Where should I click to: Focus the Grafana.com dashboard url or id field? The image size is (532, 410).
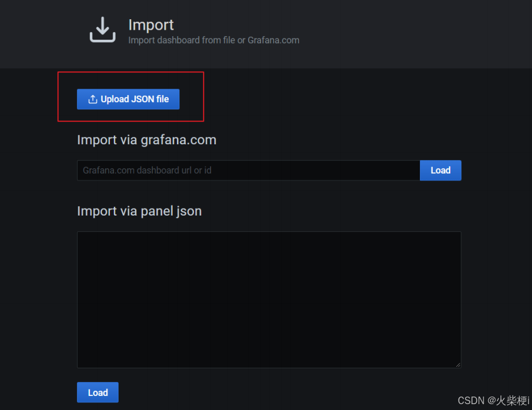click(x=248, y=171)
